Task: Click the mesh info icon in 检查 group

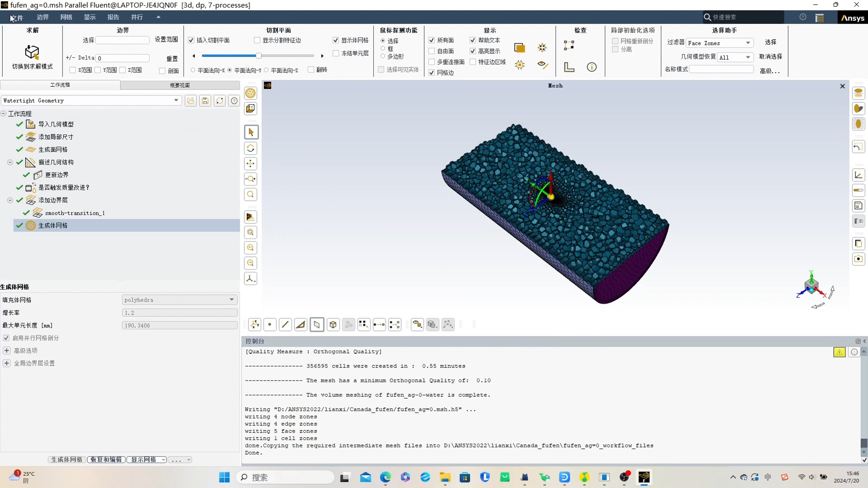Action: pos(591,67)
